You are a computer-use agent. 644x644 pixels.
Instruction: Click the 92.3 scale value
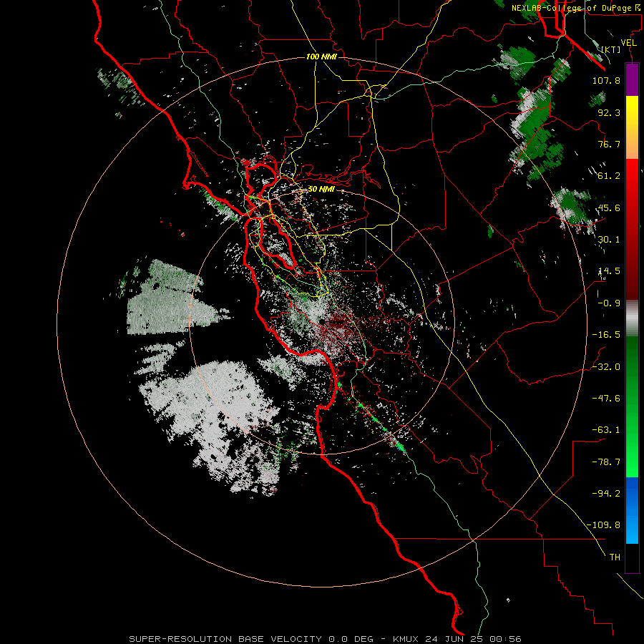point(609,112)
